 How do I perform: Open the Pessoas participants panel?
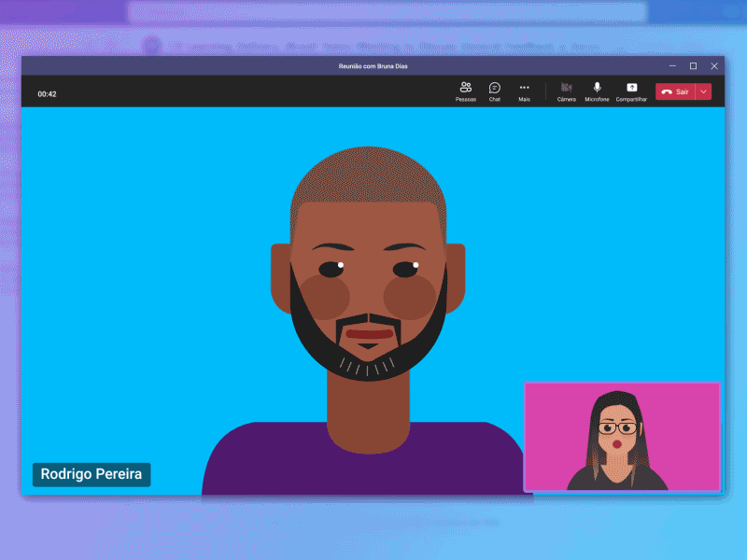point(465,91)
